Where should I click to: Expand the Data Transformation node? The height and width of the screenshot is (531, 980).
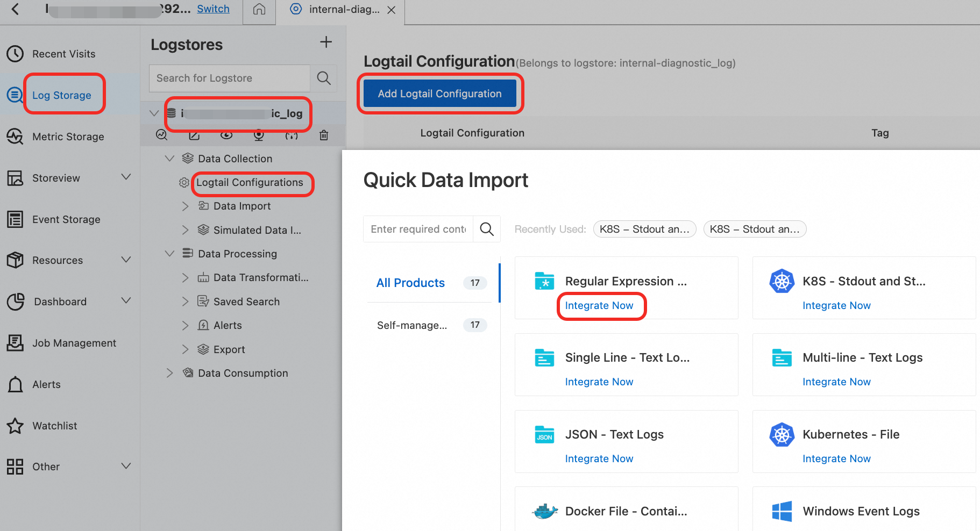[185, 278]
